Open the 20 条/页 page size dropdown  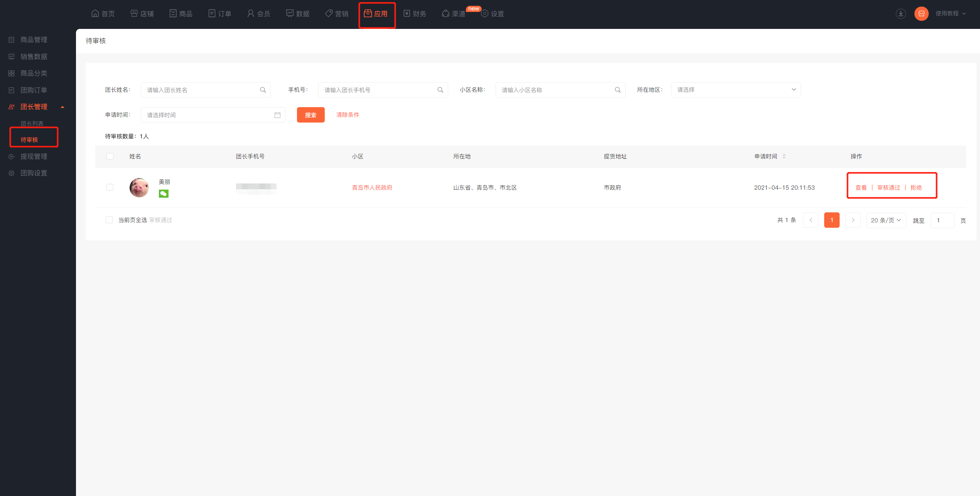tap(886, 220)
